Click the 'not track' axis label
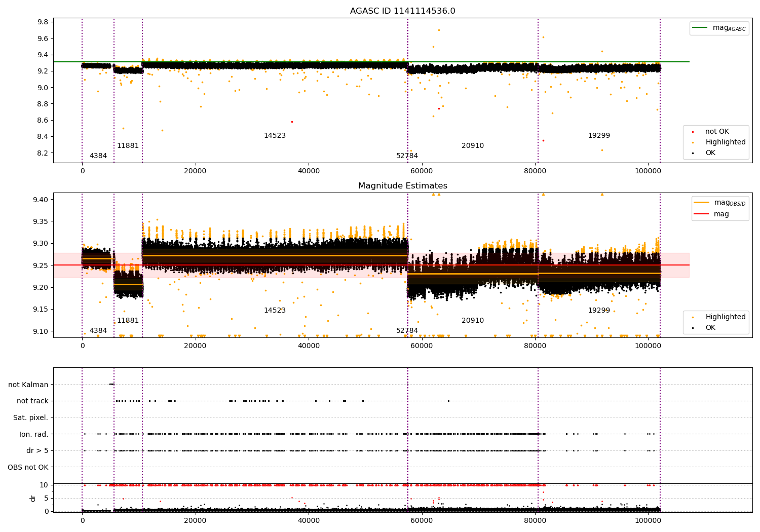Viewport: 760px width, 532px height. pyautogui.click(x=32, y=401)
